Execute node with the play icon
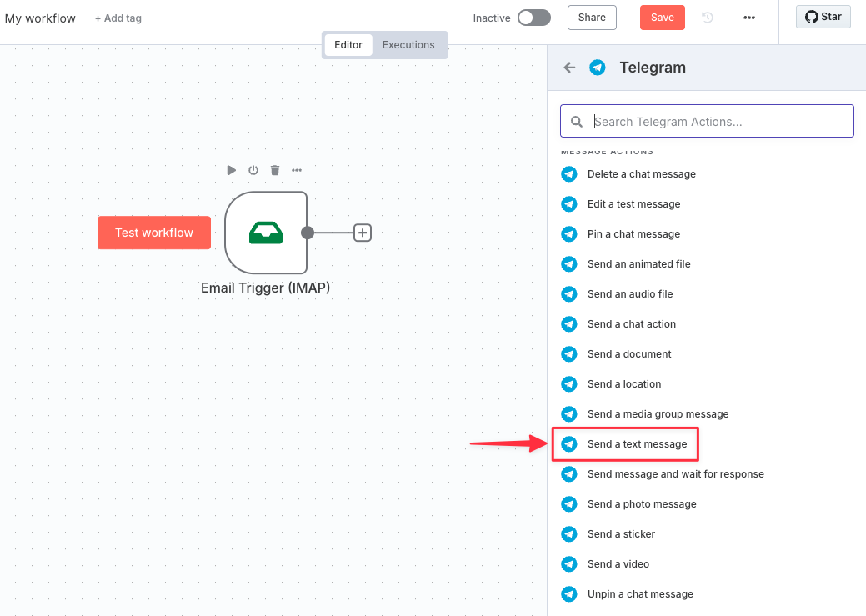 [x=232, y=169]
